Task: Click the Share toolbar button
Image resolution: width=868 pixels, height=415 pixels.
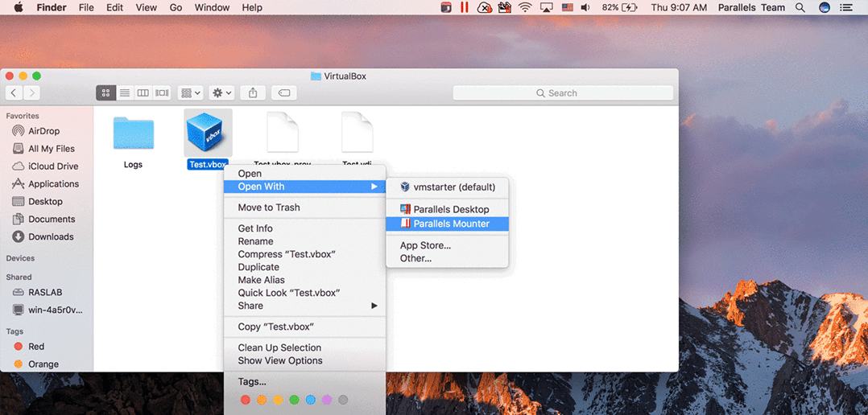Action: point(253,92)
